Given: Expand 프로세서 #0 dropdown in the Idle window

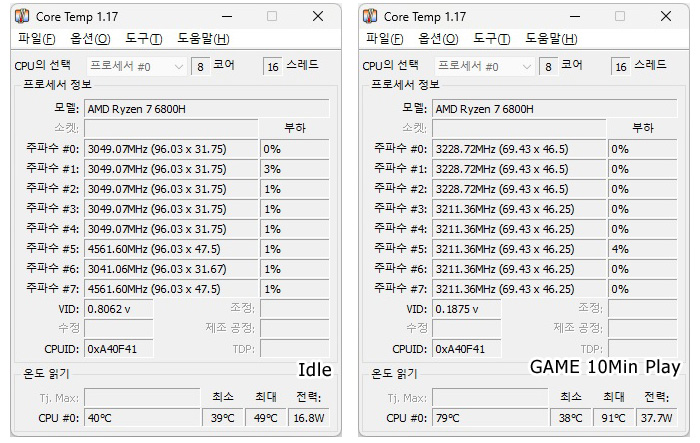Looking at the screenshot, I should click(137, 67).
